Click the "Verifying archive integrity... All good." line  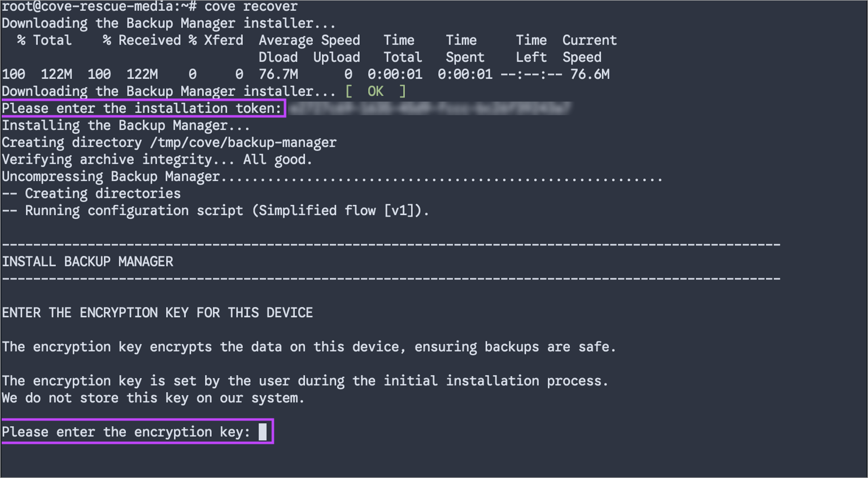(157, 160)
